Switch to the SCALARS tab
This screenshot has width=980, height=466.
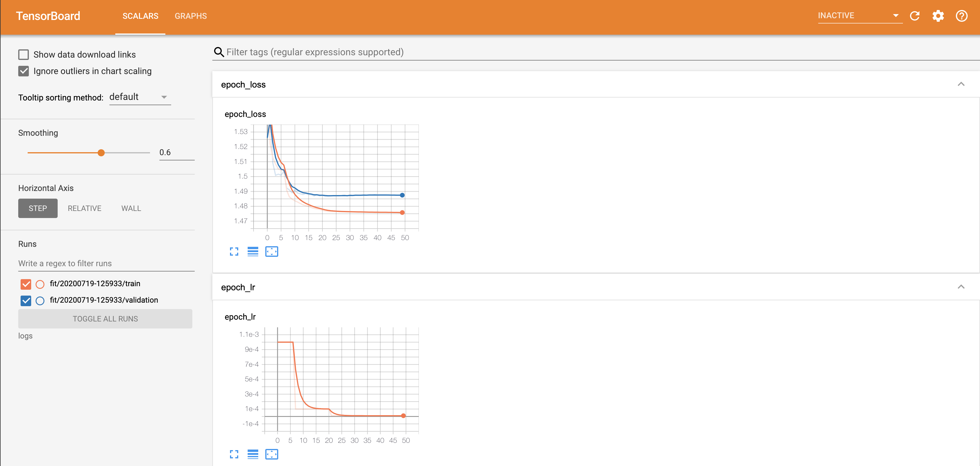140,16
